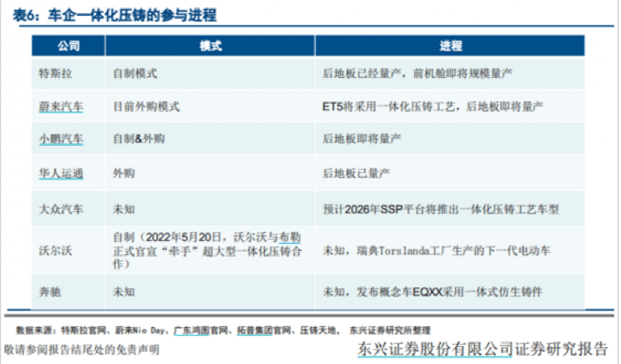
Task: Select the "目前外购模式" cell
Action: click(x=147, y=106)
